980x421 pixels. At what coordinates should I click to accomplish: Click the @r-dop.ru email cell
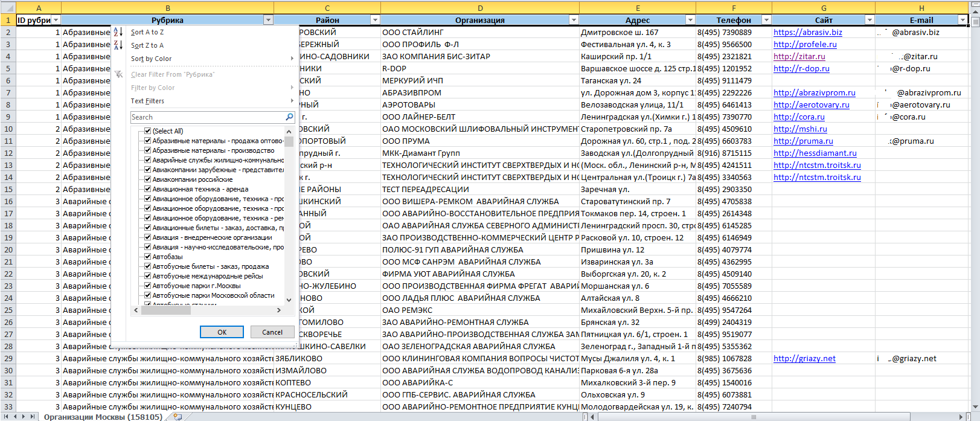[921, 68]
